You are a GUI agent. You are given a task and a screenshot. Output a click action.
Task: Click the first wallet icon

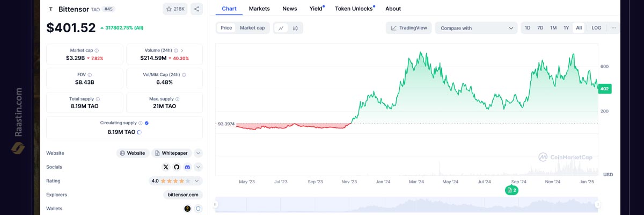coord(187,209)
